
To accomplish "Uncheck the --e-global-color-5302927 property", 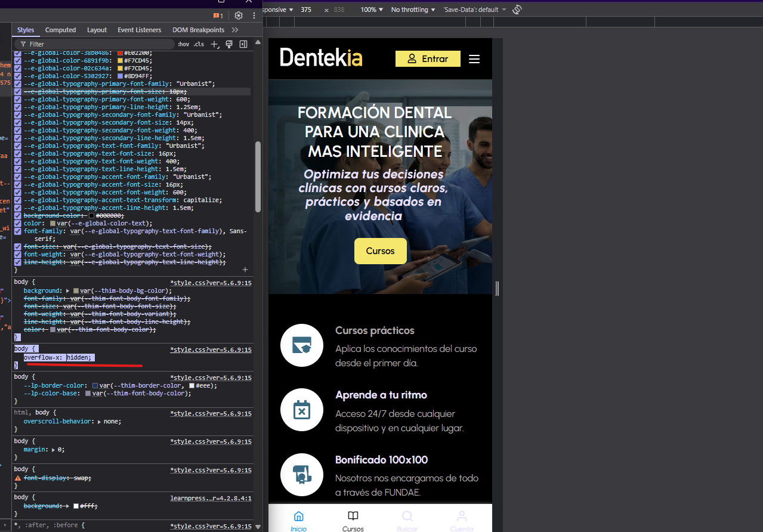I will tap(18, 76).
